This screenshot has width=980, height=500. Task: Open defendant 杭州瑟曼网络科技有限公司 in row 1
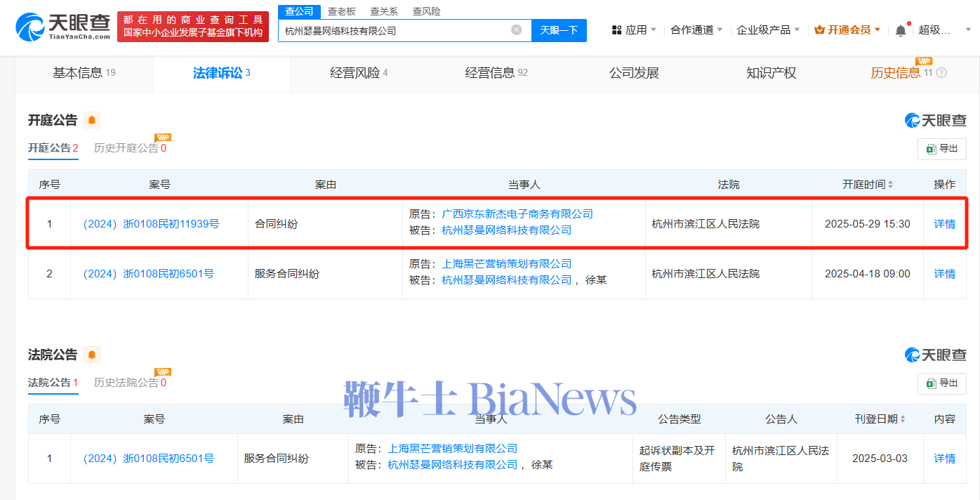pyautogui.click(x=507, y=230)
